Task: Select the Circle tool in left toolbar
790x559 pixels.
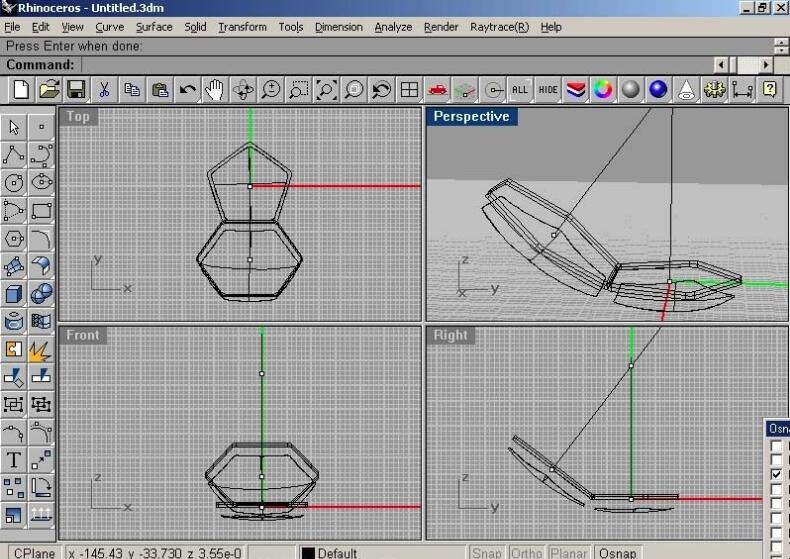Action: pyautogui.click(x=14, y=182)
